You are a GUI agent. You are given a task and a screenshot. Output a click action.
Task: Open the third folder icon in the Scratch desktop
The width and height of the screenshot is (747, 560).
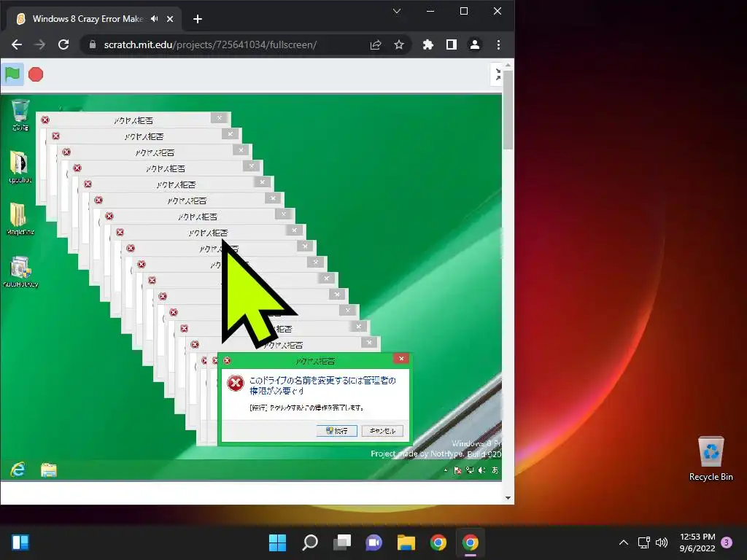tap(20, 219)
